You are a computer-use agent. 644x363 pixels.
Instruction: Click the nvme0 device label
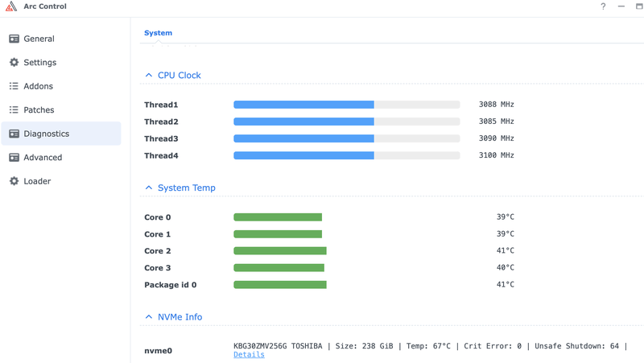tap(158, 351)
